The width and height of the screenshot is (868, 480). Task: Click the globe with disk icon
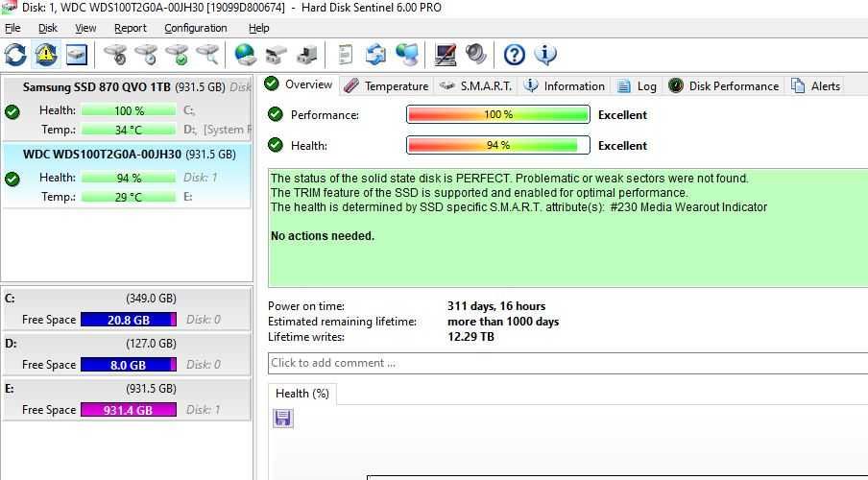(x=245, y=55)
